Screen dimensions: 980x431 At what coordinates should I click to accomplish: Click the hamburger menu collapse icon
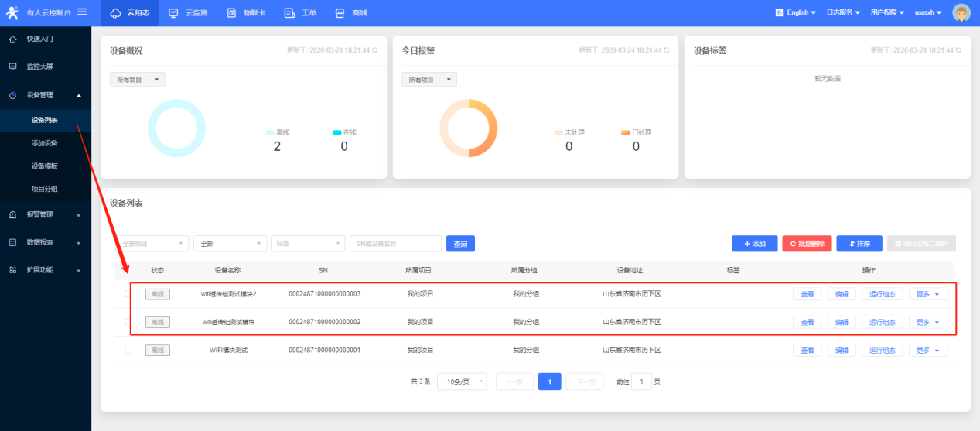82,12
